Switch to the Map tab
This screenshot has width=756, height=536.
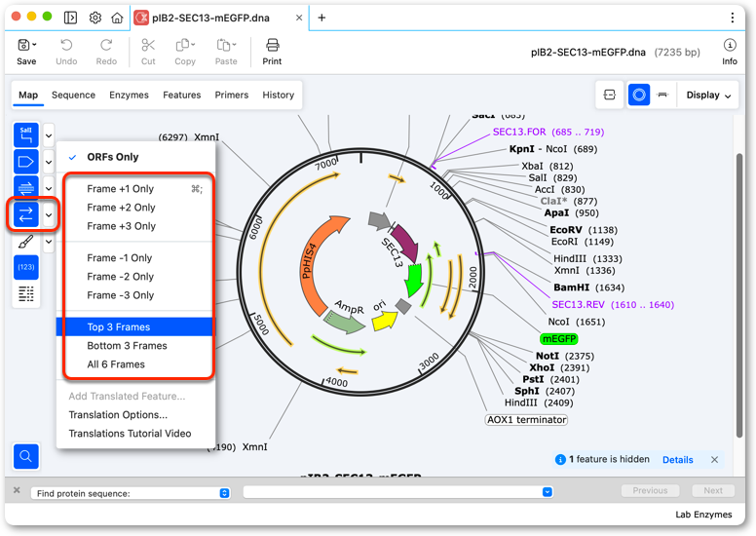[x=28, y=96]
